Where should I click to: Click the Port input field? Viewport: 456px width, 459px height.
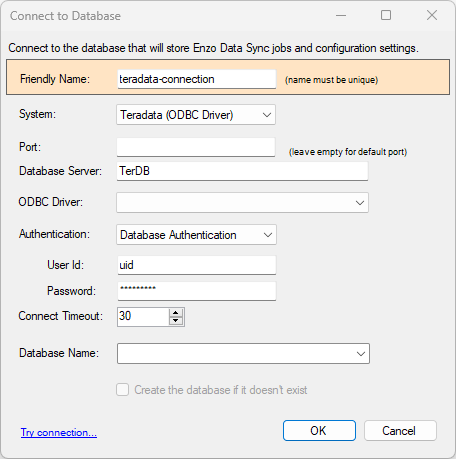point(196,147)
